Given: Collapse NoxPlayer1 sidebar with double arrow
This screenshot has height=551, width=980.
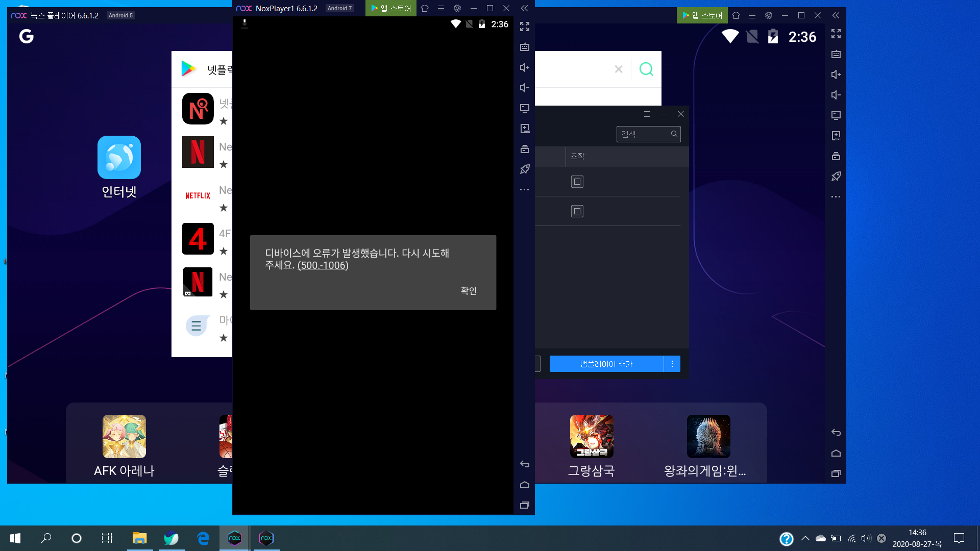Looking at the screenshot, I should (x=524, y=8).
